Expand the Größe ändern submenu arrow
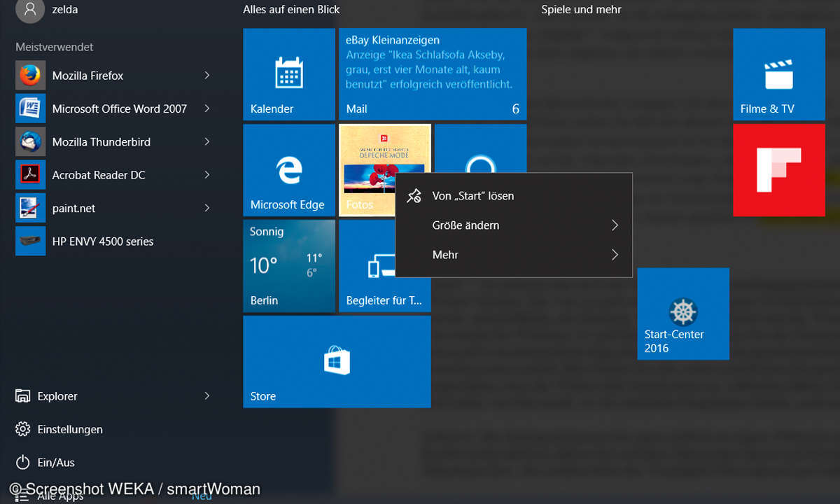Screen dimensions: 840x504 click(x=615, y=225)
